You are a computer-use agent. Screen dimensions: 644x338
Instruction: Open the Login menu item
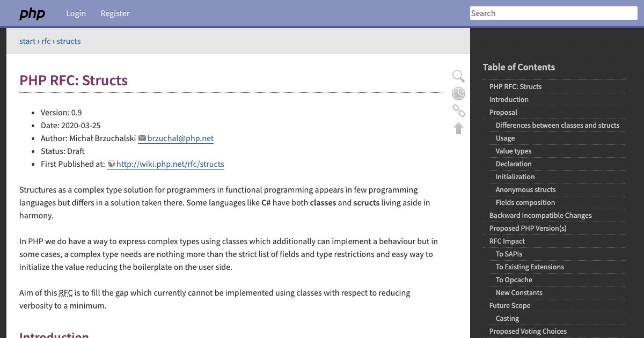[76, 13]
